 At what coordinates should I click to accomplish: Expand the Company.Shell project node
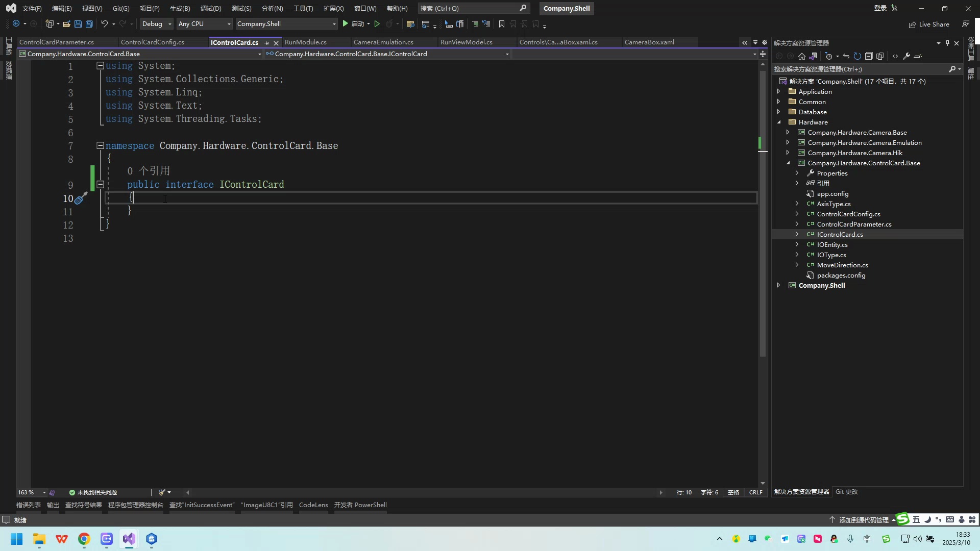[778, 285]
